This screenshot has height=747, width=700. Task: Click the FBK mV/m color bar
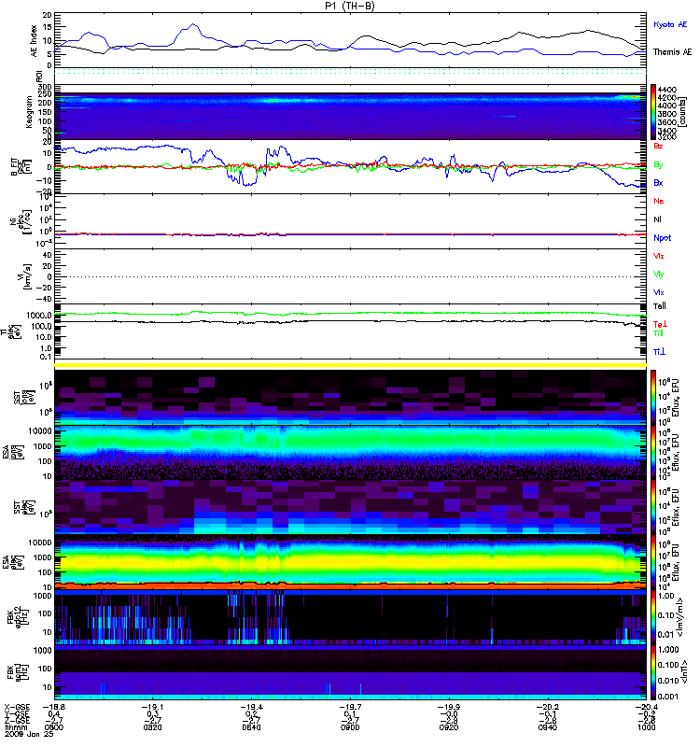pyautogui.click(x=653, y=617)
